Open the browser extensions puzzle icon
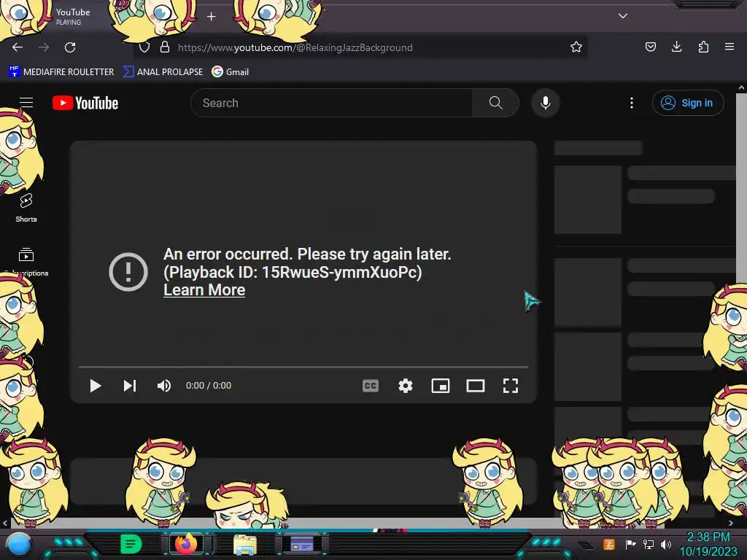The image size is (747, 560). 703,47
